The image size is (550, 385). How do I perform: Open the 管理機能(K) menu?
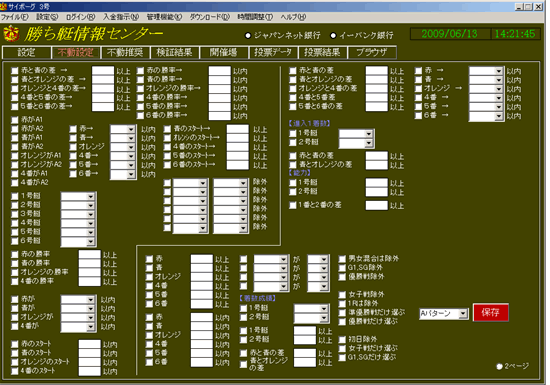164,17
